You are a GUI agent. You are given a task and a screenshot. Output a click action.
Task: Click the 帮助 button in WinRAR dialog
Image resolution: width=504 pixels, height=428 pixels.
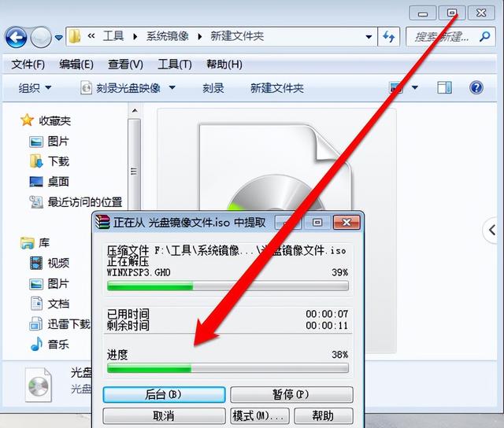(324, 416)
